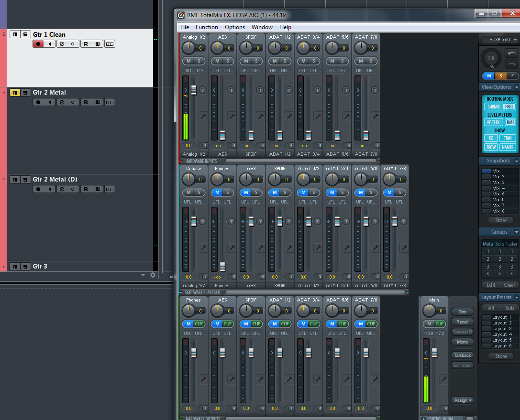Click undo arrow in TotalMix right panel
The image size is (520, 420).
point(512,53)
